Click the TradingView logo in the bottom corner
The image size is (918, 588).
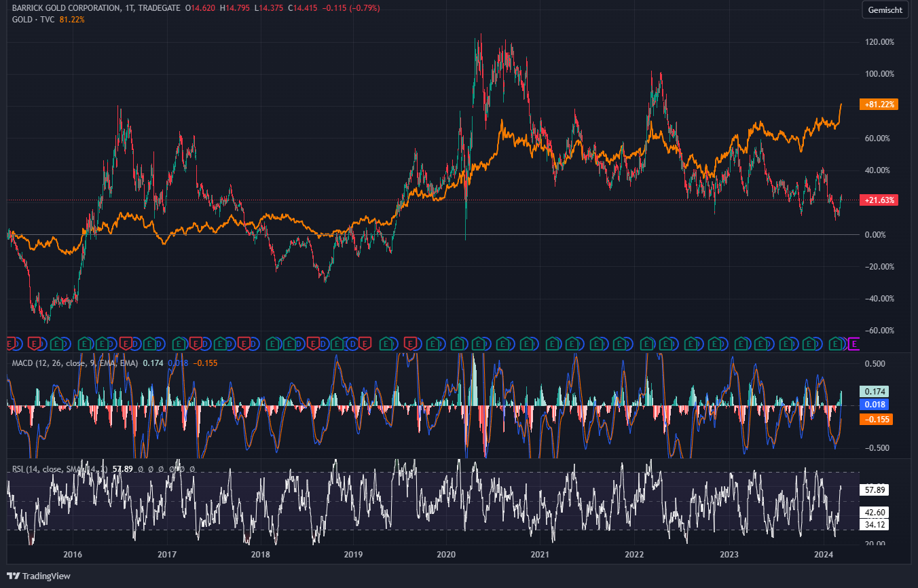pyautogui.click(x=37, y=576)
